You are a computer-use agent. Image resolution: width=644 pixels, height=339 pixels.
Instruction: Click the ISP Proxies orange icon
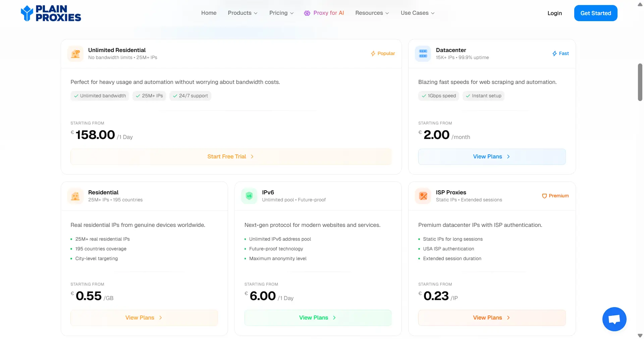(x=423, y=196)
